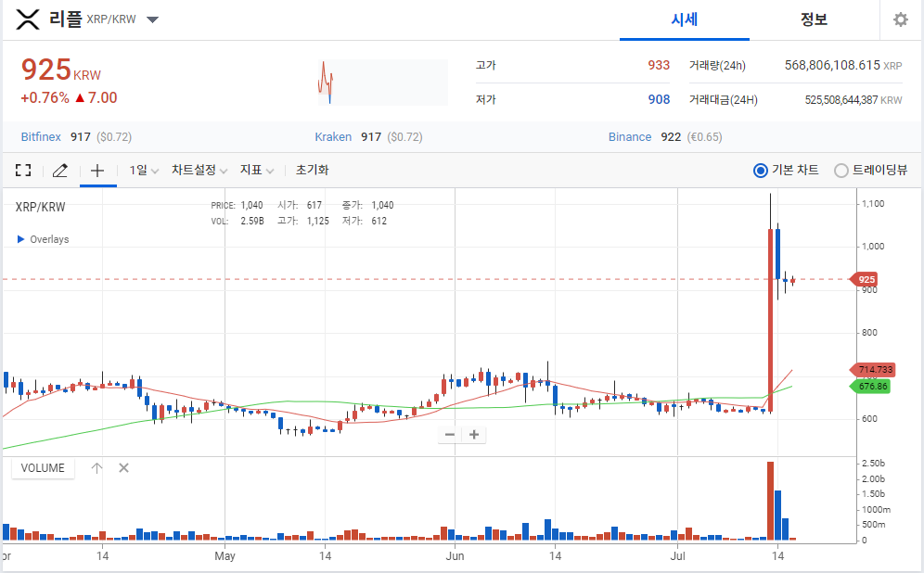The image size is (924, 573).
Task: Open the XRP/KRW market selector dropdown
Action: coord(152,19)
